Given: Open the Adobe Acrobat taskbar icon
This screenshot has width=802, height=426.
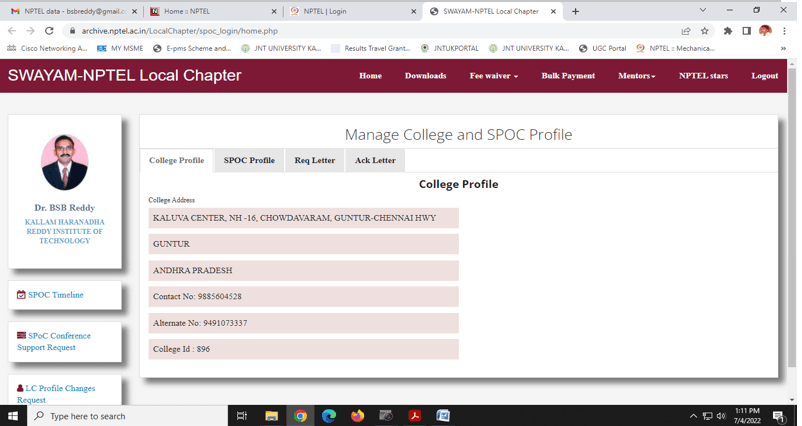Looking at the screenshot, I should [414, 416].
